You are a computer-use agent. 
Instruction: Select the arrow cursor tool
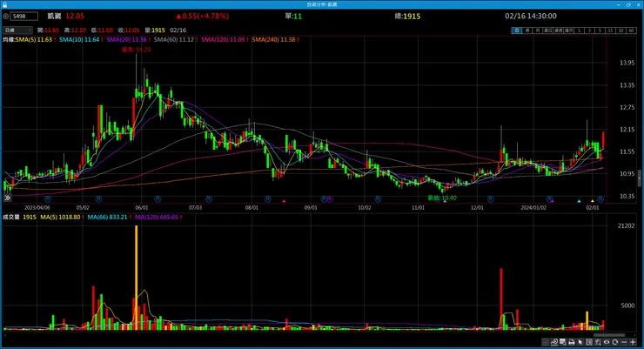point(580,342)
